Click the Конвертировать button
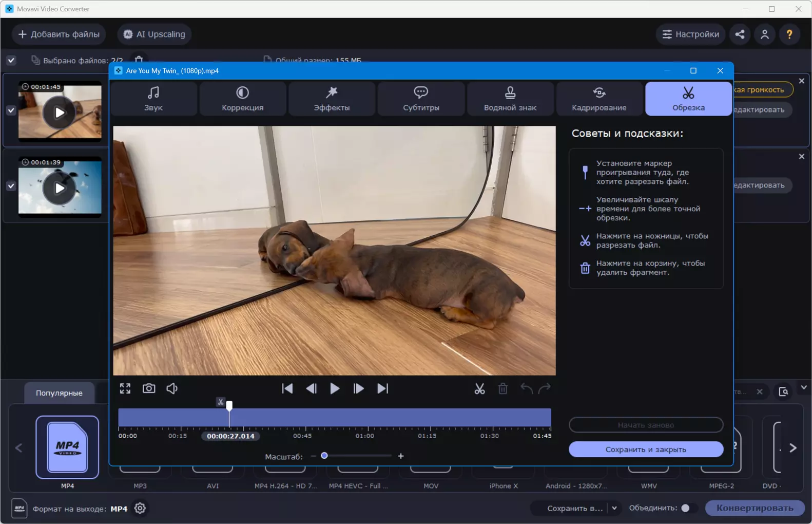The image size is (812, 524). tap(755, 508)
